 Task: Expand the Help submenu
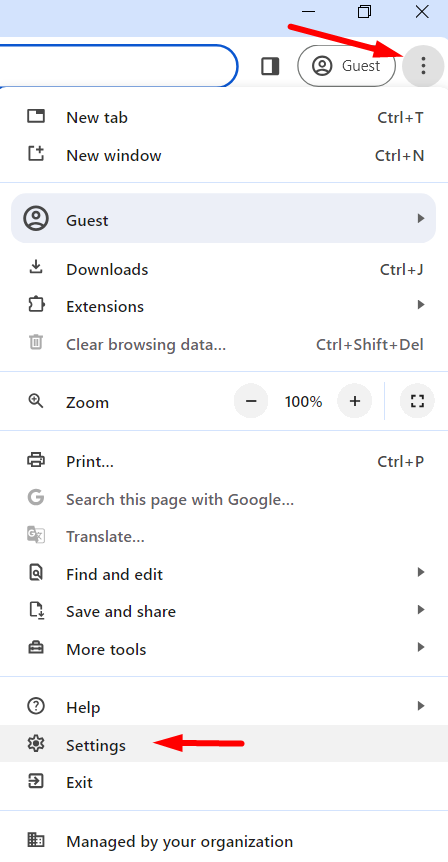point(224,706)
